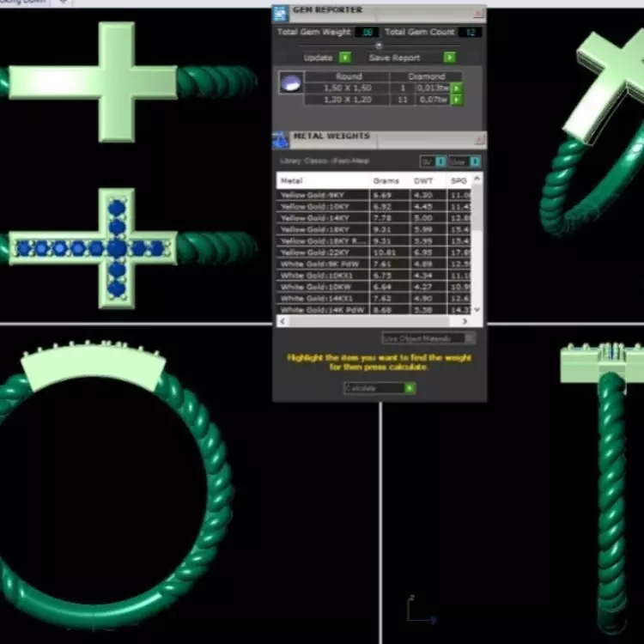Close the Gem Reporter panel

point(478,14)
